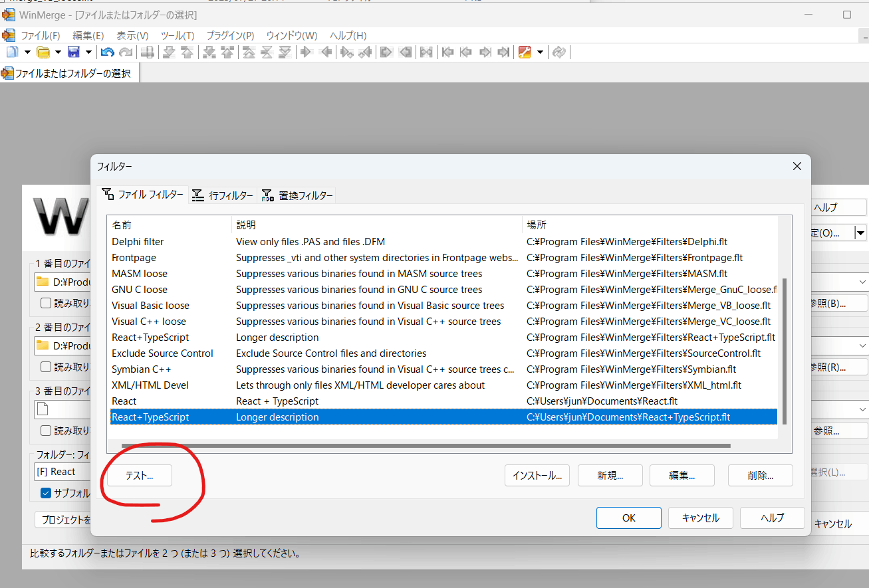
Task: Toggle read-only checkbox for 2nd file
Action: point(46,367)
